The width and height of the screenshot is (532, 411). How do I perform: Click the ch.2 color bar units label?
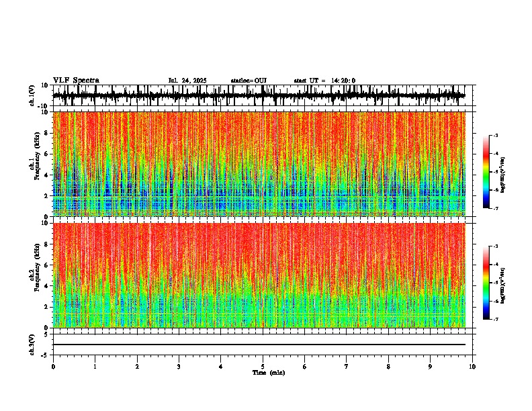pos(503,286)
